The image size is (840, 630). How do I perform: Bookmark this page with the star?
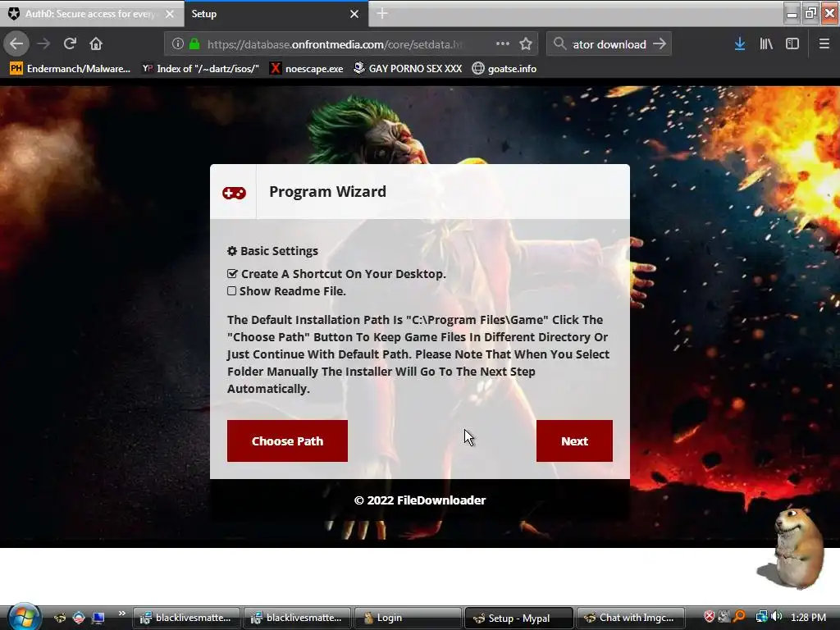[526, 44]
